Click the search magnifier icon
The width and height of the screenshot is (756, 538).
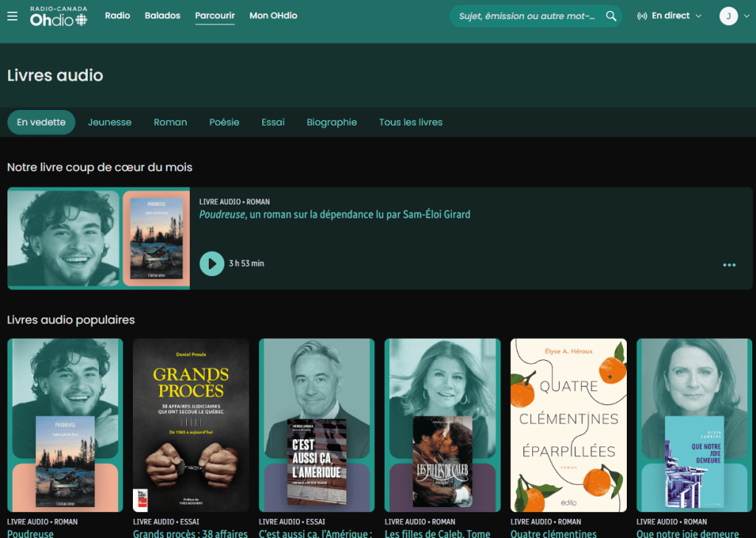pyautogui.click(x=611, y=16)
